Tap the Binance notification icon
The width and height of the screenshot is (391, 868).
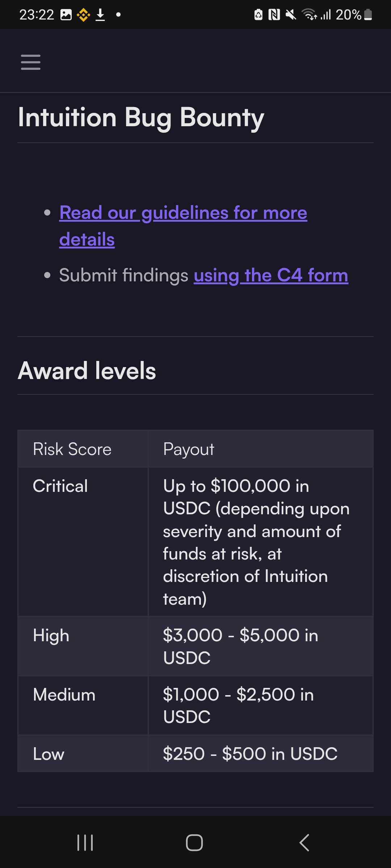coord(83,15)
